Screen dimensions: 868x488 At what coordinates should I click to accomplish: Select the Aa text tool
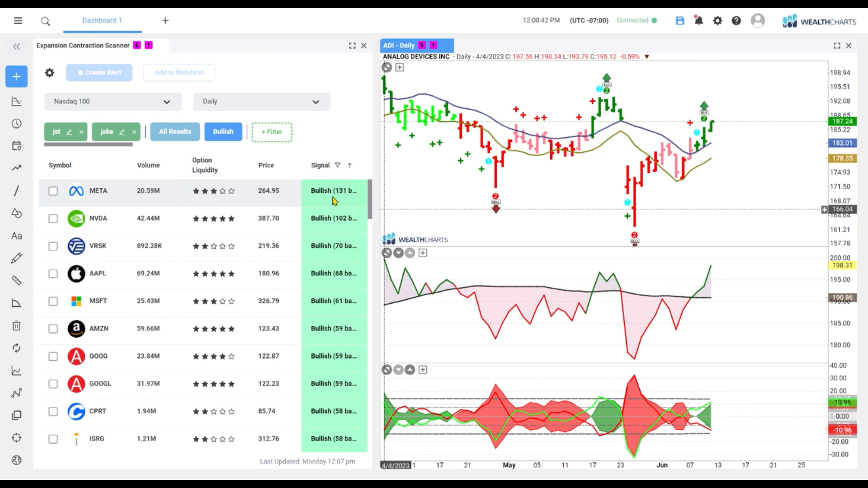click(x=16, y=235)
